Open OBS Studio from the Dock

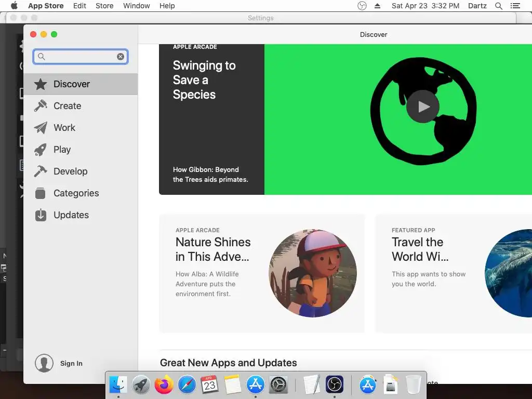(335, 385)
